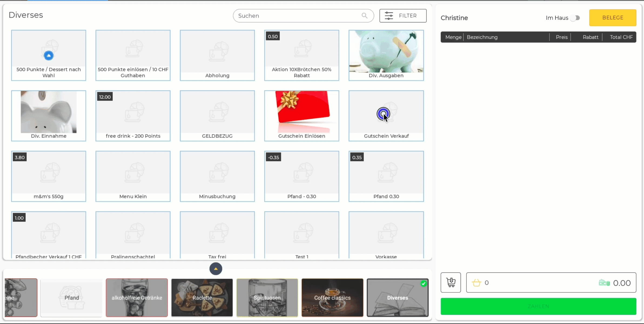Toggle the Im Haus switch
The image size is (644, 324).
pos(575,18)
